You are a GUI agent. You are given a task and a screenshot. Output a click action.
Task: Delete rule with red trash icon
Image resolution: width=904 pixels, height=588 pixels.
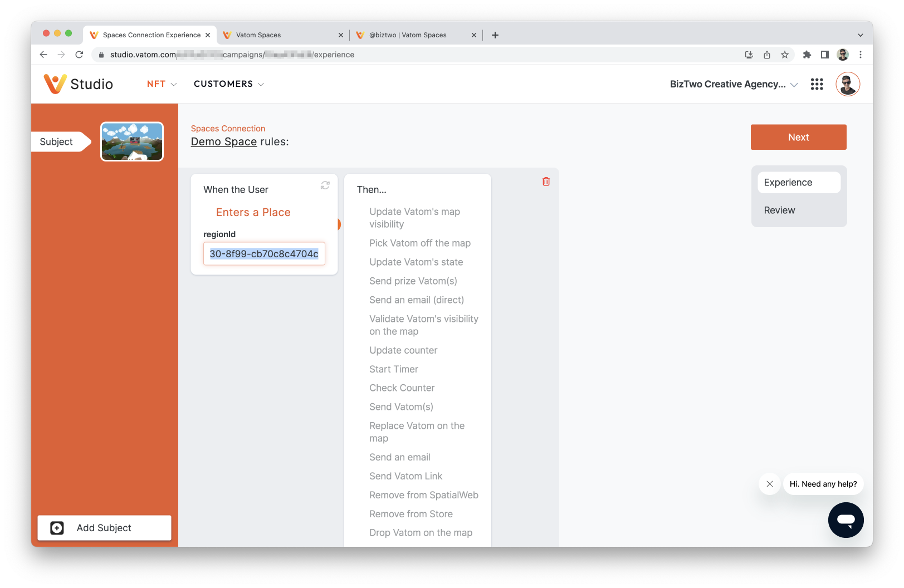[546, 182]
